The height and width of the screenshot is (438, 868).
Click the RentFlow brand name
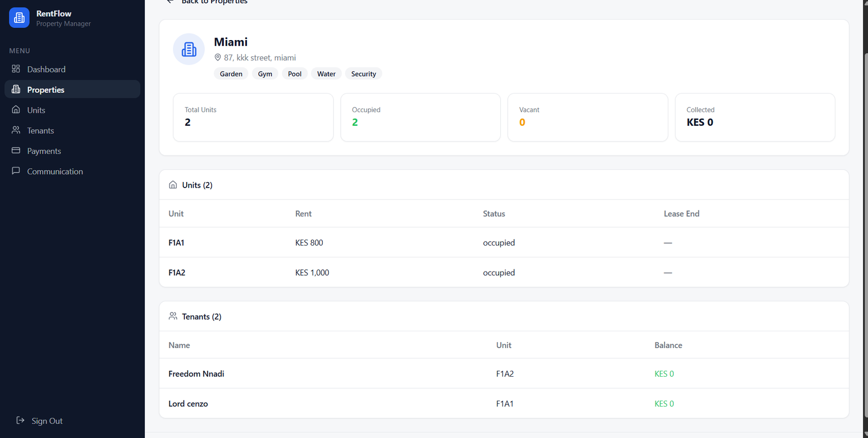pyautogui.click(x=54, y=14)
